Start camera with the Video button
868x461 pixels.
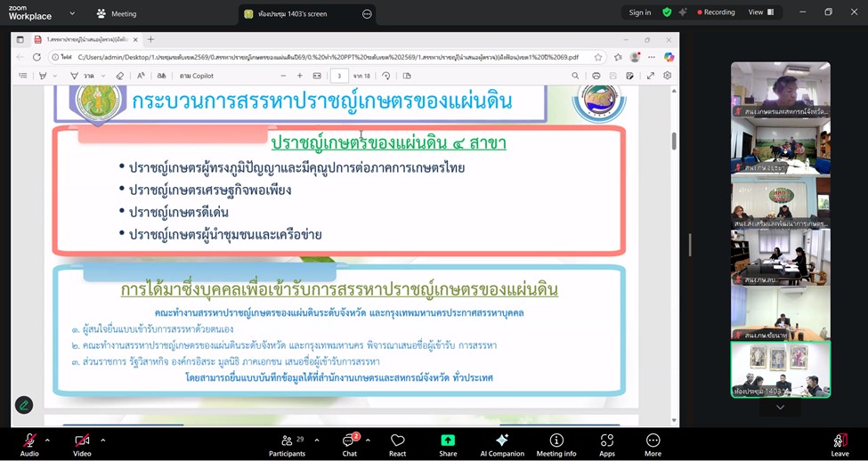pyautogui.click(x=82, y=444)
